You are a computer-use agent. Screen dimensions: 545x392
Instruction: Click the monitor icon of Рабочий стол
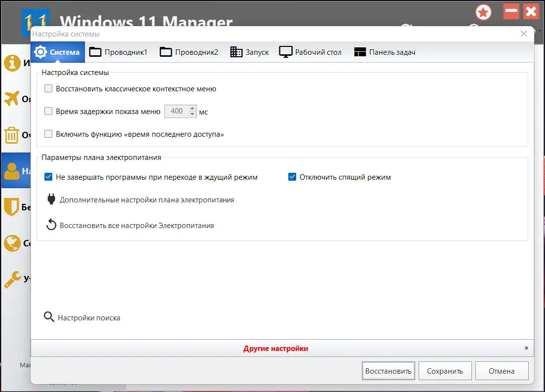pyautogui.click(x=286, y=52)
